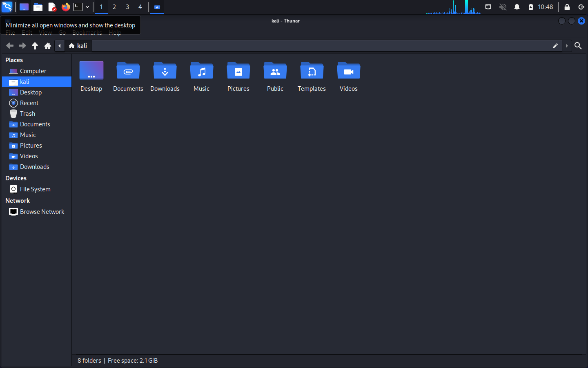
Task: Open the Kali applications menu
Action: coord(7,7)
